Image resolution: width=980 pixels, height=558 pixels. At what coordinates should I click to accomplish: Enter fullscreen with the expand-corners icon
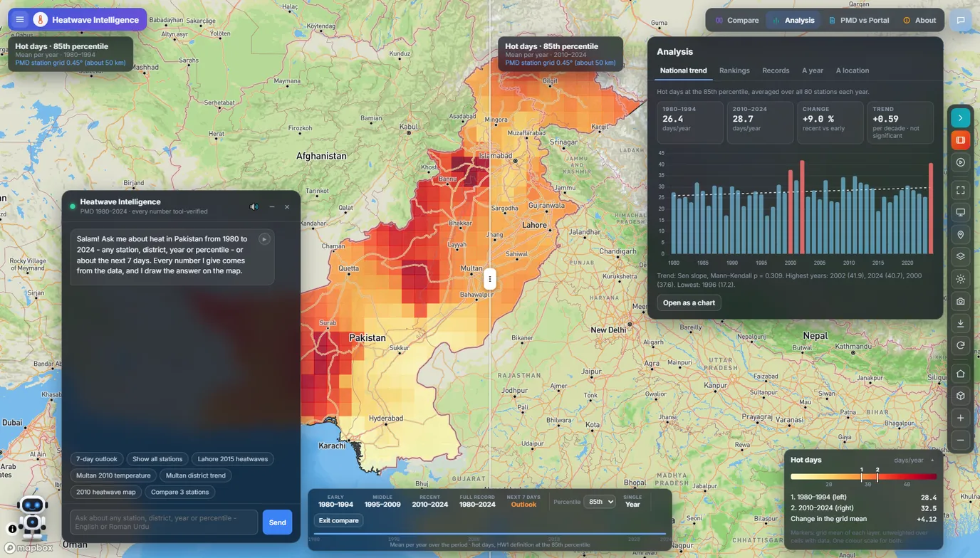[x=960, y=190]
